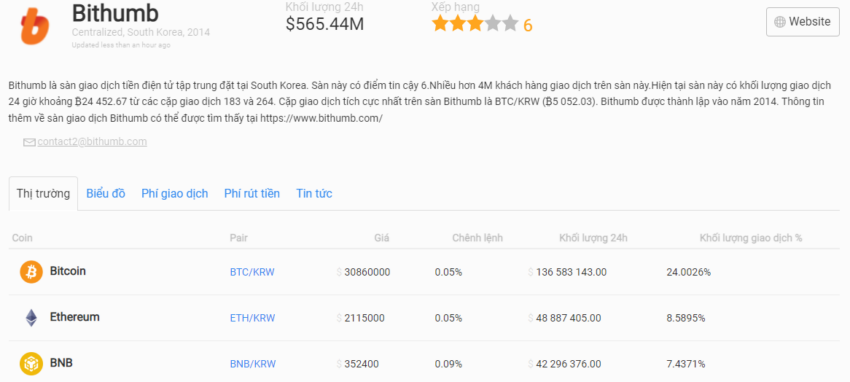Sort by the Coin column header
The image size is (850, 382).
click(x=22, y=238)
